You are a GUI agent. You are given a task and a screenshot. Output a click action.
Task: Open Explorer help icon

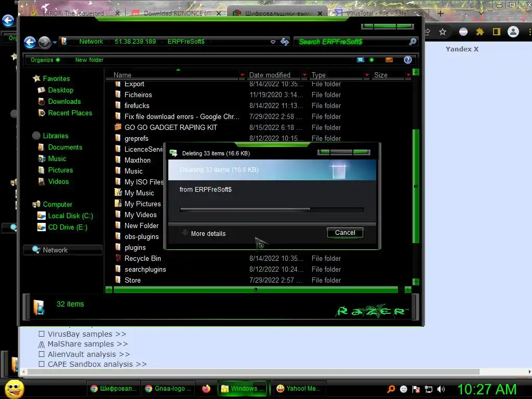(407, 60)
